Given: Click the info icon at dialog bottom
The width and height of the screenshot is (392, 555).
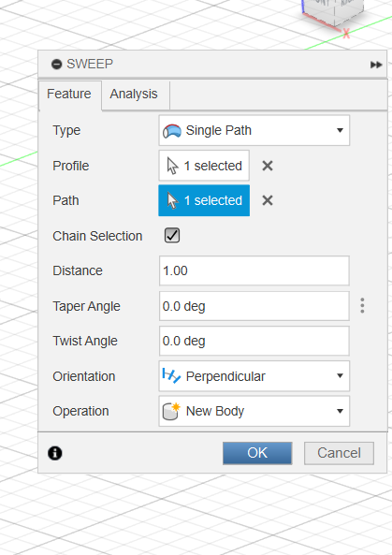Looking at the screenshot, I should pos(55,453).
